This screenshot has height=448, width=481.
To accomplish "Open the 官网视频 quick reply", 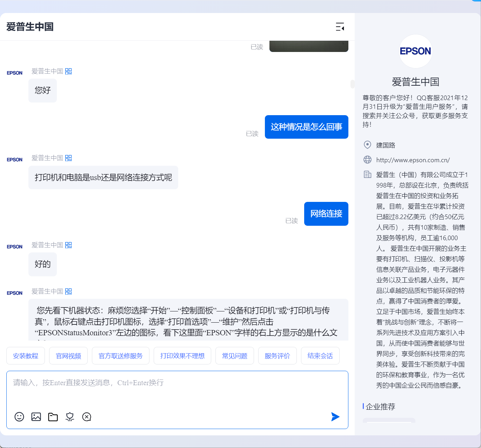I will point(68,356).
